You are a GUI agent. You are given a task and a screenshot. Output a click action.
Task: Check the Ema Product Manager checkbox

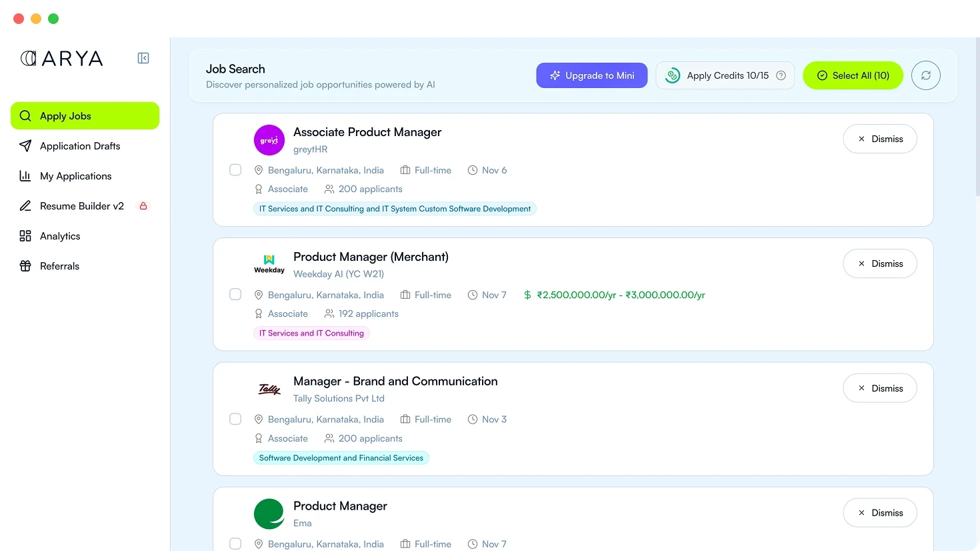(235, 544)
